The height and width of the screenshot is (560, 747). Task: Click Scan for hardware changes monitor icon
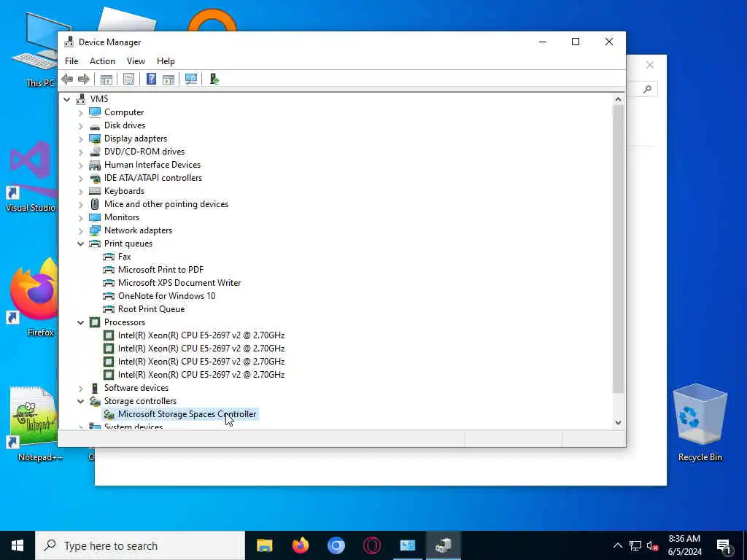191,79
